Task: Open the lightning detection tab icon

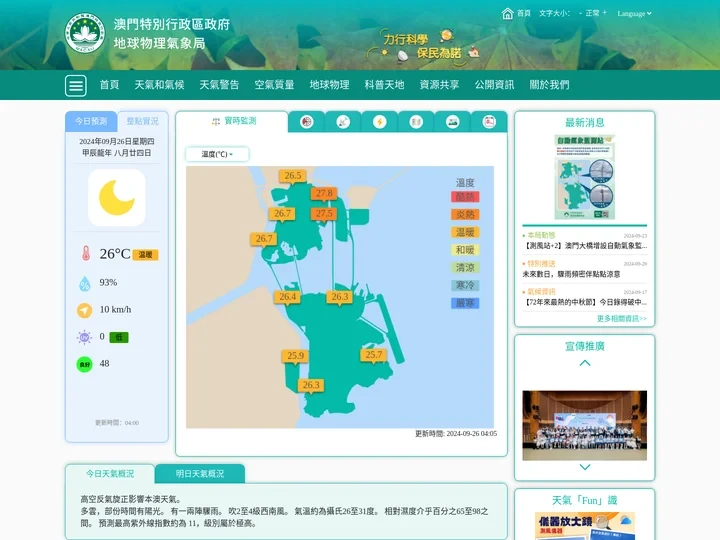Action: tap(379, 122)
